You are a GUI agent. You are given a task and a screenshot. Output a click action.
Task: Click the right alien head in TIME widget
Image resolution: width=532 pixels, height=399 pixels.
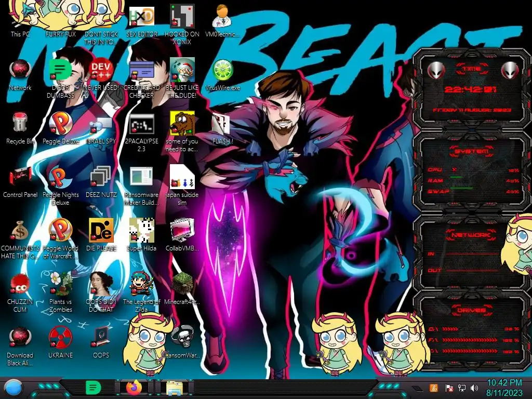point(510,70)
